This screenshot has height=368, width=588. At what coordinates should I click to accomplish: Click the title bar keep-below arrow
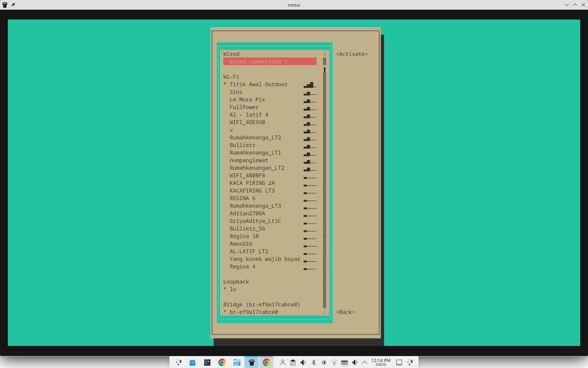pyautogui.click(x=567, y=4)
